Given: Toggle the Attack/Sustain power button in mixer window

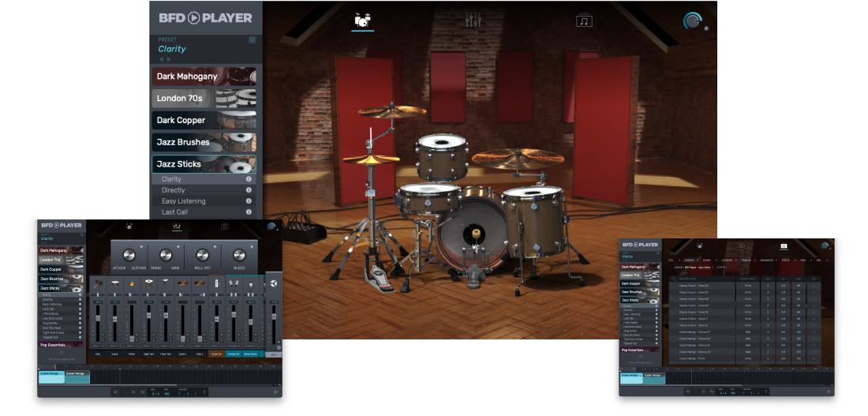Looking at the screenshot, I should (142, 246).
